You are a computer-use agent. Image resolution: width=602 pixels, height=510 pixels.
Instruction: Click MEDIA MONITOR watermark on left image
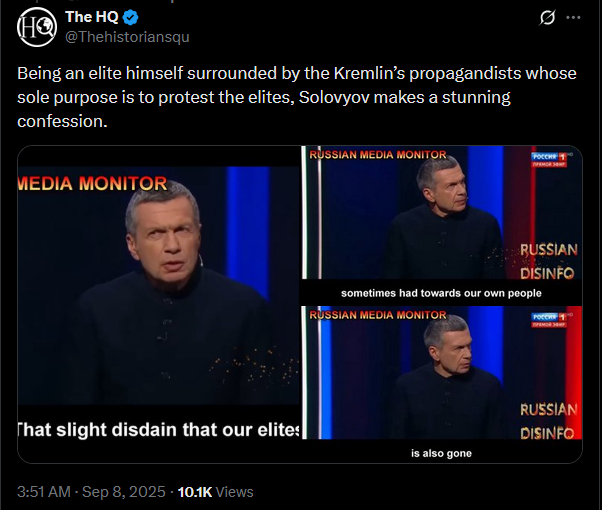(92, 183)
